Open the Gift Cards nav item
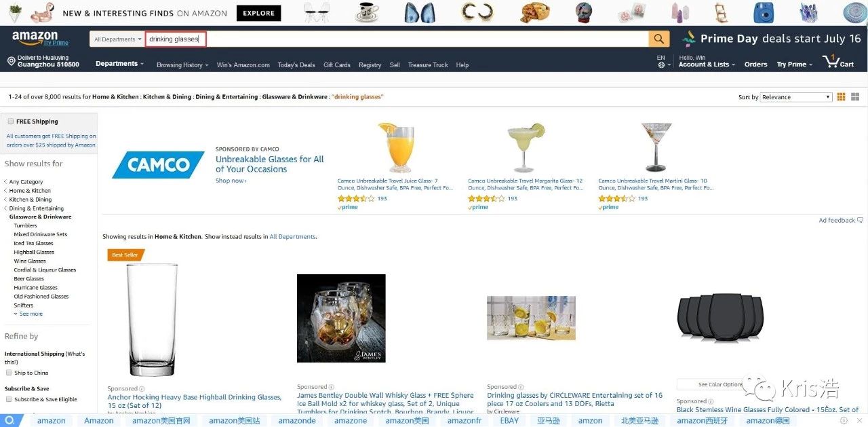This screenshot has width=868, height=427. coord(337,65)
